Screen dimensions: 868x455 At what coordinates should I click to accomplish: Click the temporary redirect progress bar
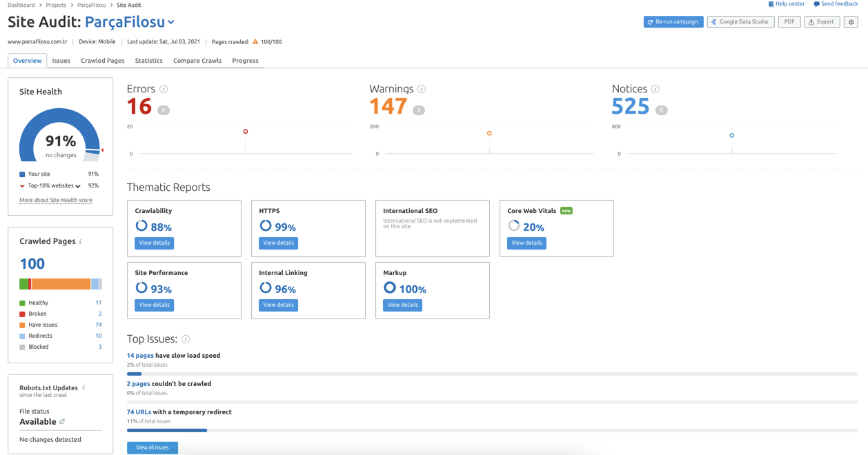493,430
